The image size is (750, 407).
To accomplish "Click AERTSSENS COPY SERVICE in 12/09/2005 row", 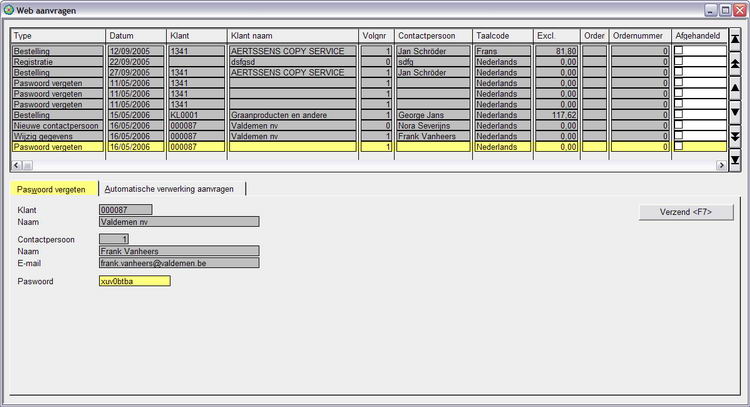I will pos(293,51).
